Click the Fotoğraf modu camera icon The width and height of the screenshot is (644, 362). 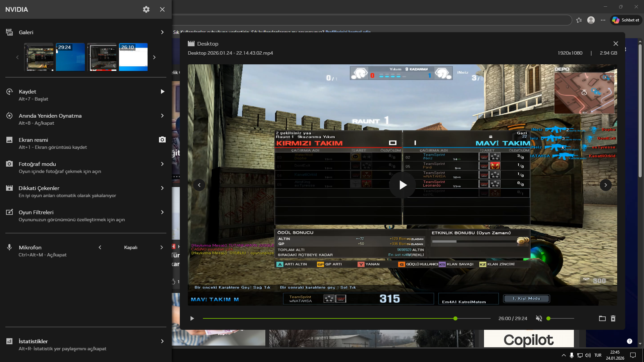point(9,164)
